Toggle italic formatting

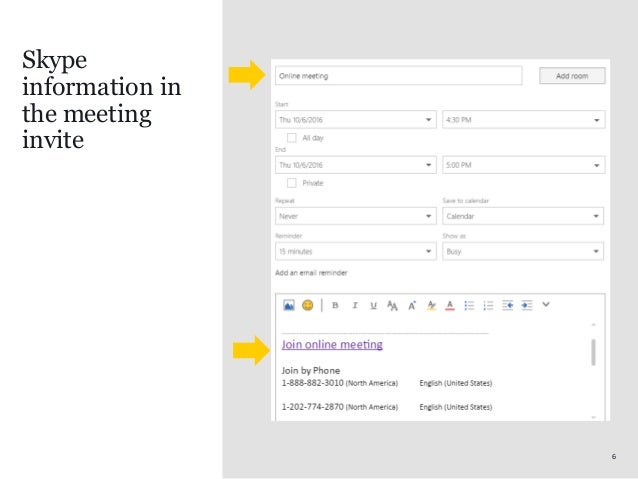(355, 305)
